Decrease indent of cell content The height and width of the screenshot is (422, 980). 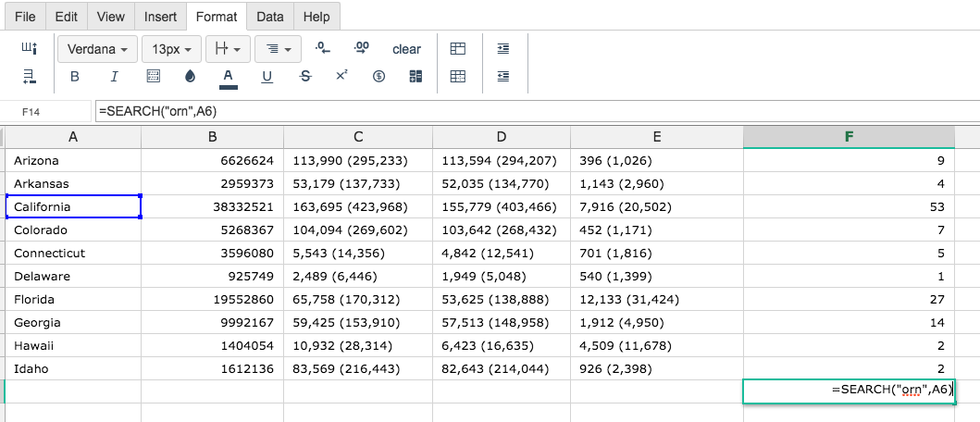coord(503,76)
